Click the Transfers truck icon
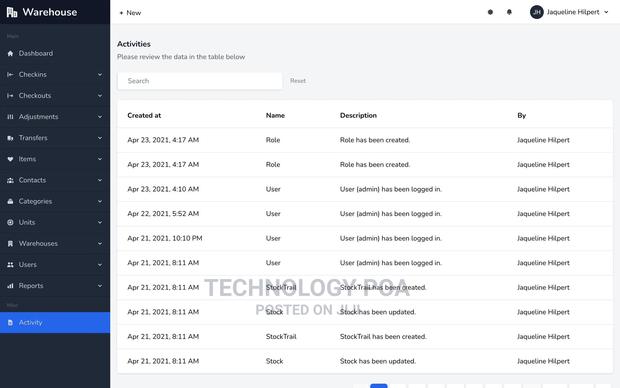This screenshot has height=388, width=620. click(10, 138)
